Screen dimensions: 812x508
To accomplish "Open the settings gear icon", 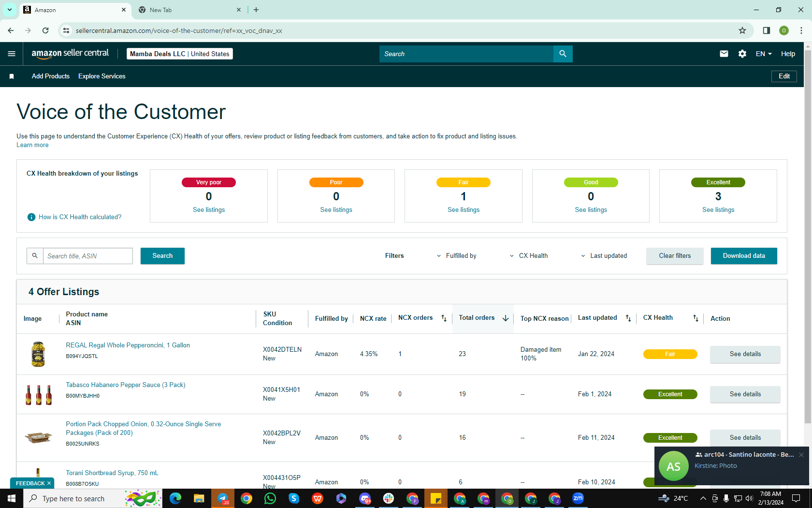I will pyautogui.click(x=742, y=54).
